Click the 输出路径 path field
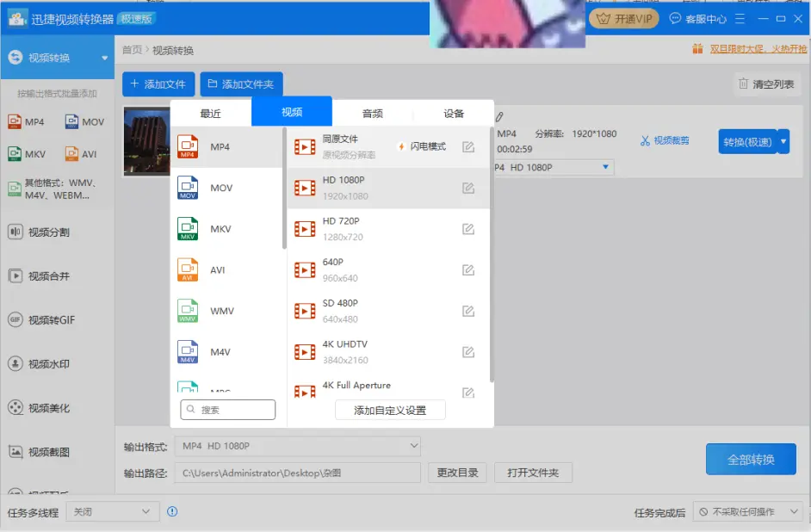Viewport: 811px width, 532px height. [x=297, y=473]
